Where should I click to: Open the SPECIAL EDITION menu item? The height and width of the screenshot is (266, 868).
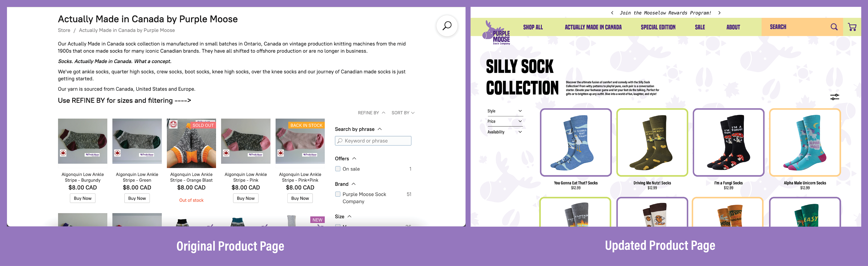[x=658, y=27]
